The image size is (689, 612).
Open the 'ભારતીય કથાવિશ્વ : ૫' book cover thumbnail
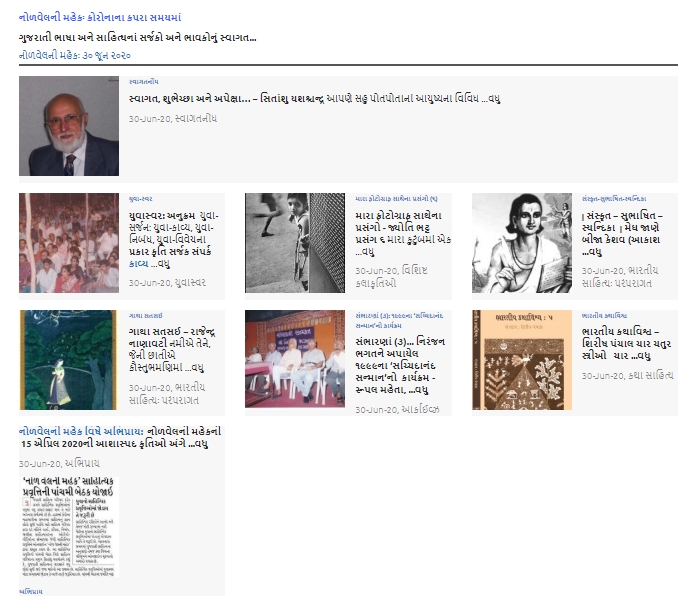coord(522,360)
